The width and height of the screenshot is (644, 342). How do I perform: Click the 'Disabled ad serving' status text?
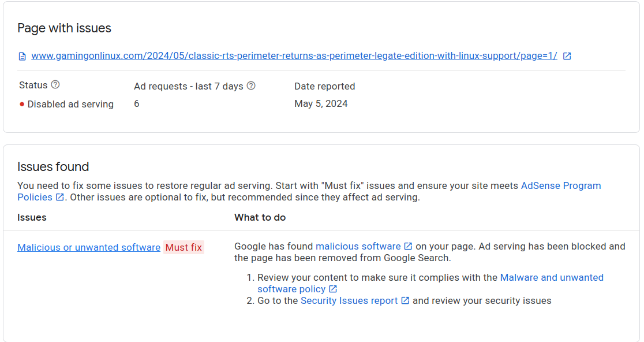70,105
